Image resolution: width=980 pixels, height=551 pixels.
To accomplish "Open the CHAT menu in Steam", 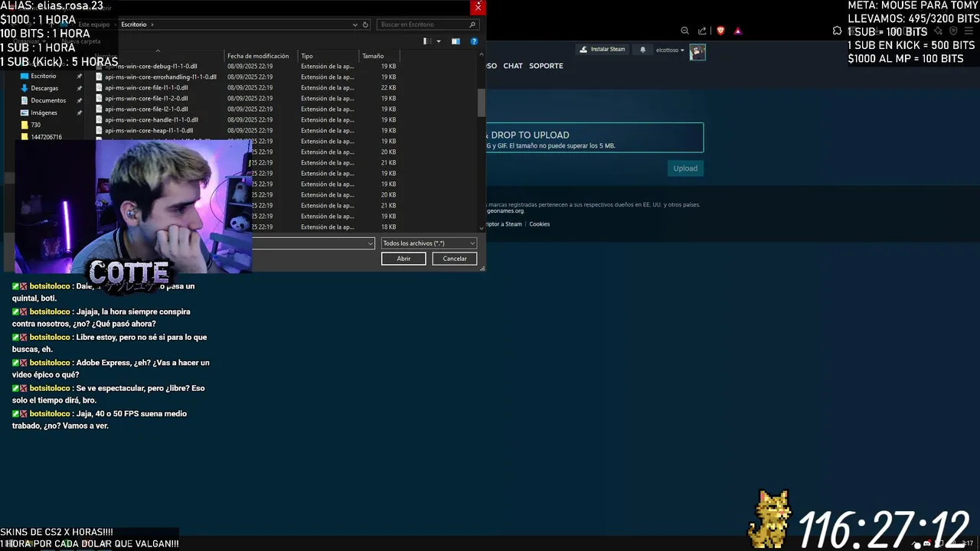I will coord(513,66).
